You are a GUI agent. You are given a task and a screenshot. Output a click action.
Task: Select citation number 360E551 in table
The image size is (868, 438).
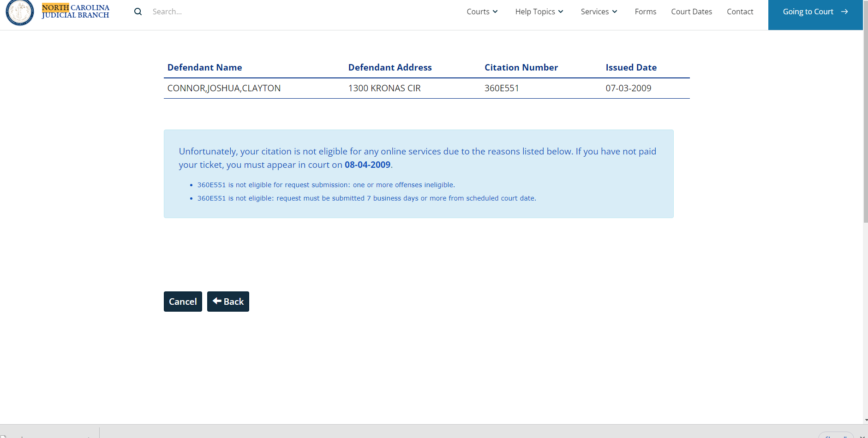pos(502,88)
